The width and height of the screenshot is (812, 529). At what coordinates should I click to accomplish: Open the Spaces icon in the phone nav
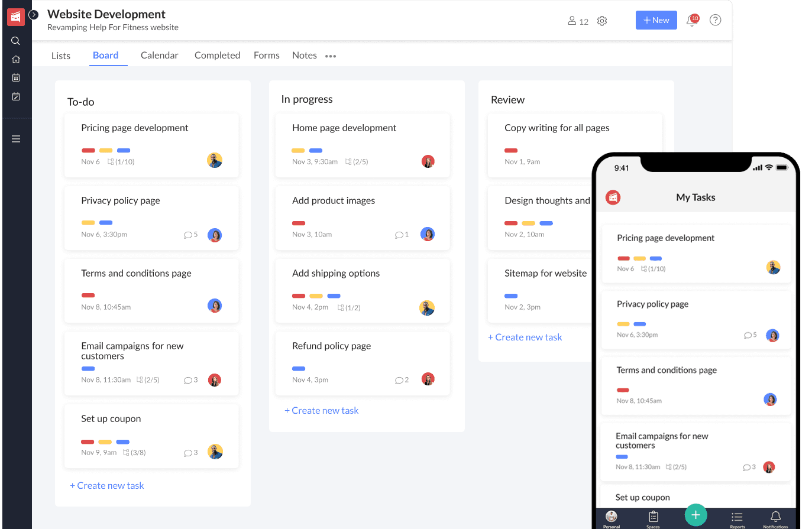(x=653, y=517)
